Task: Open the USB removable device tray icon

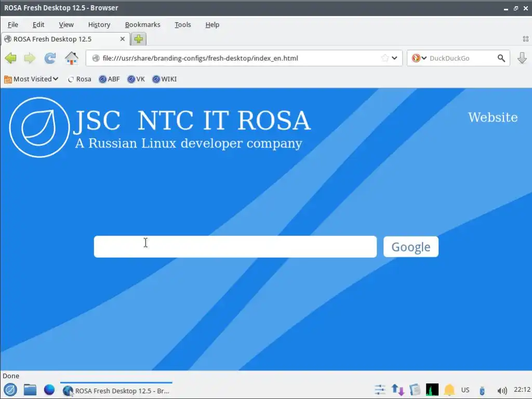Action: pyautogui.click(x=482, y=391)
